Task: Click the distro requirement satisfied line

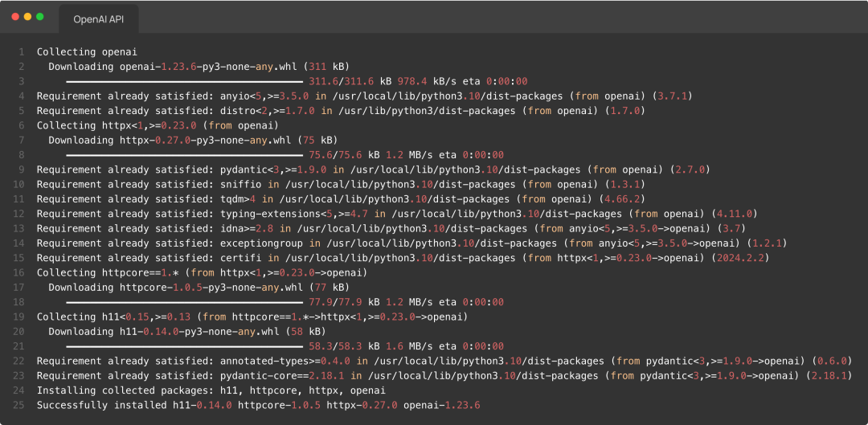Action: pos(341,111)
